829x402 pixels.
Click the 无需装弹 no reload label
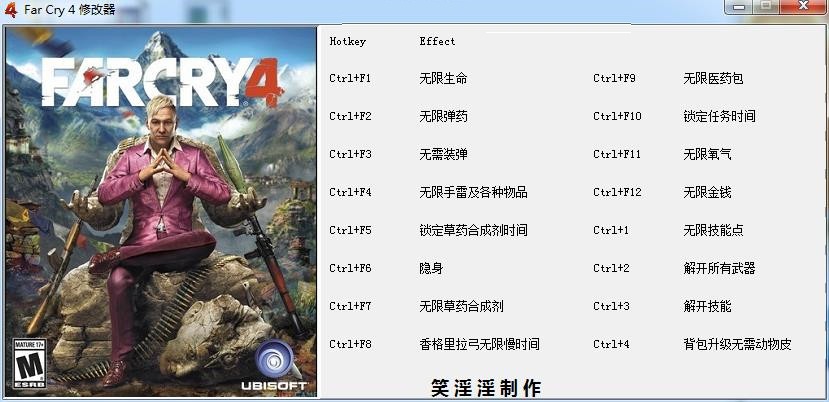pos(443,154)
